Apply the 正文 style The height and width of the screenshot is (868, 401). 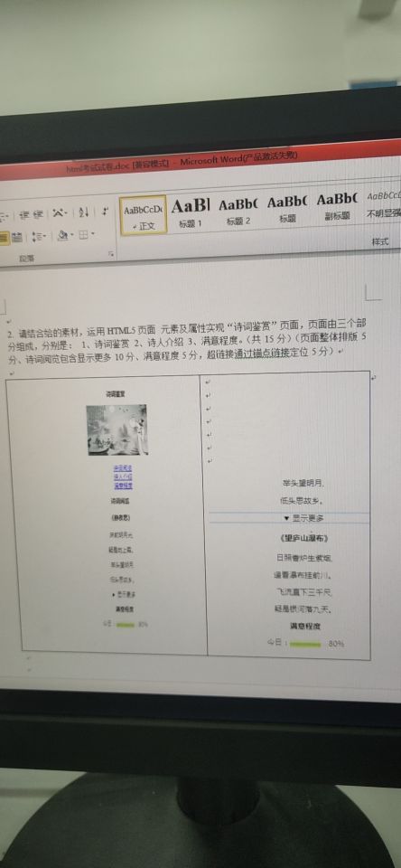click(144, 215)
